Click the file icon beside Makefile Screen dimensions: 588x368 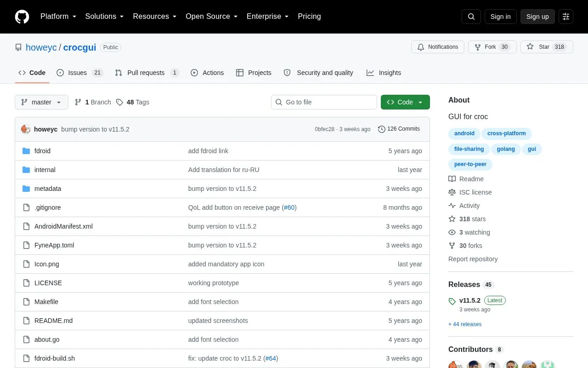(26, 302)
